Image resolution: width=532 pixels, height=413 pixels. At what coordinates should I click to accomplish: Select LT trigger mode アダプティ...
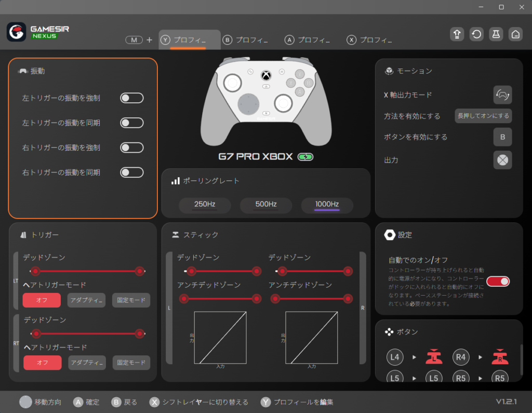(86, 300)
